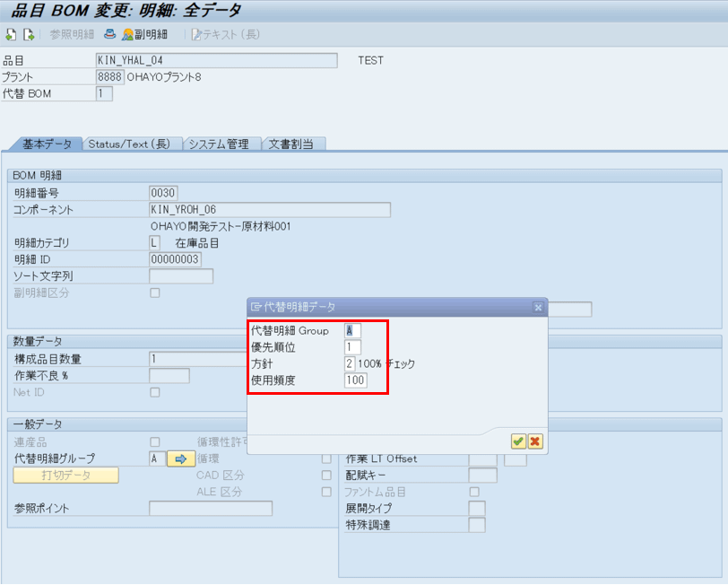Click the red X cancel icon
Screen dimensions: 728x585
pyautogui.click(x=535, y=441)
